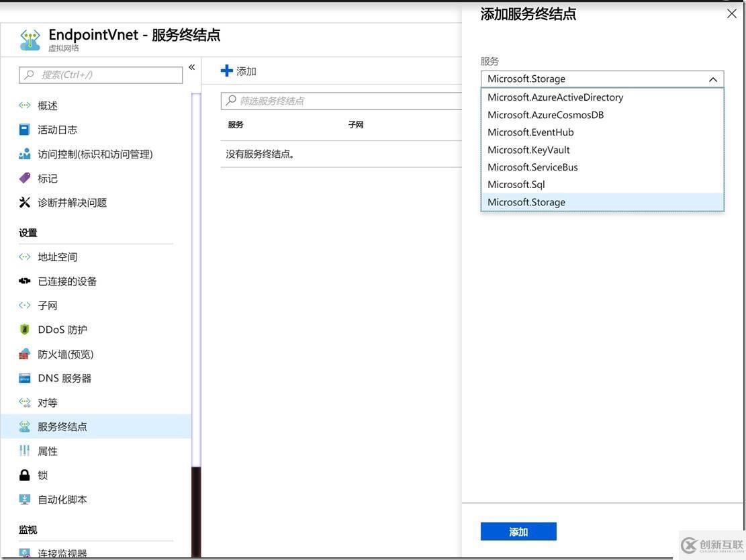
Task: Select the 子网 subnet icon
Action: tap(23, 304)
